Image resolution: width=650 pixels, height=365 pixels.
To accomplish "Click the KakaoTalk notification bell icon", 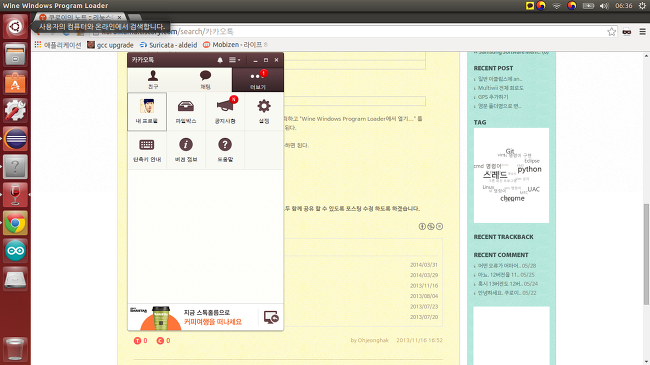I will click(220, 60).
